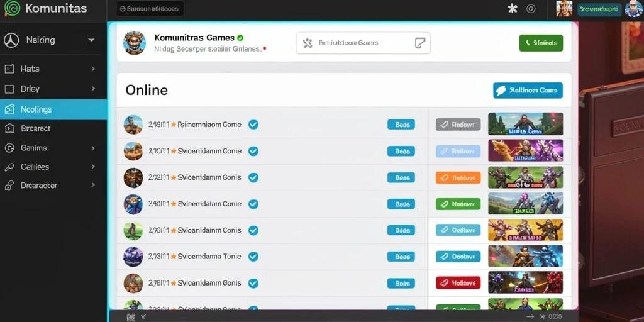The height and width of the screenshot is (322, 644).
Task: Click the grid icon in bottom bar
Action: click(131, 317)
